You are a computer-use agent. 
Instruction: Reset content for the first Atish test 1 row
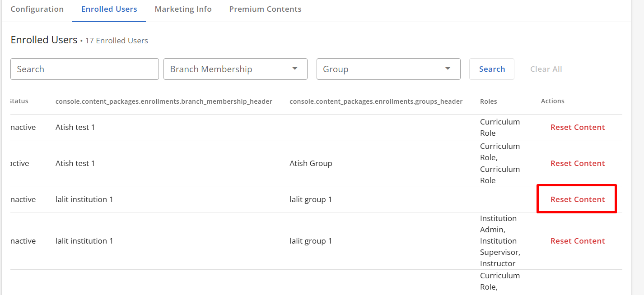[578, 127]
